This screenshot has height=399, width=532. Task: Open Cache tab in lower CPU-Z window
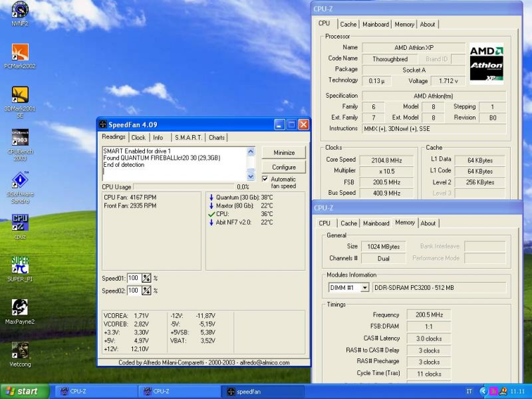click(348, 223)
